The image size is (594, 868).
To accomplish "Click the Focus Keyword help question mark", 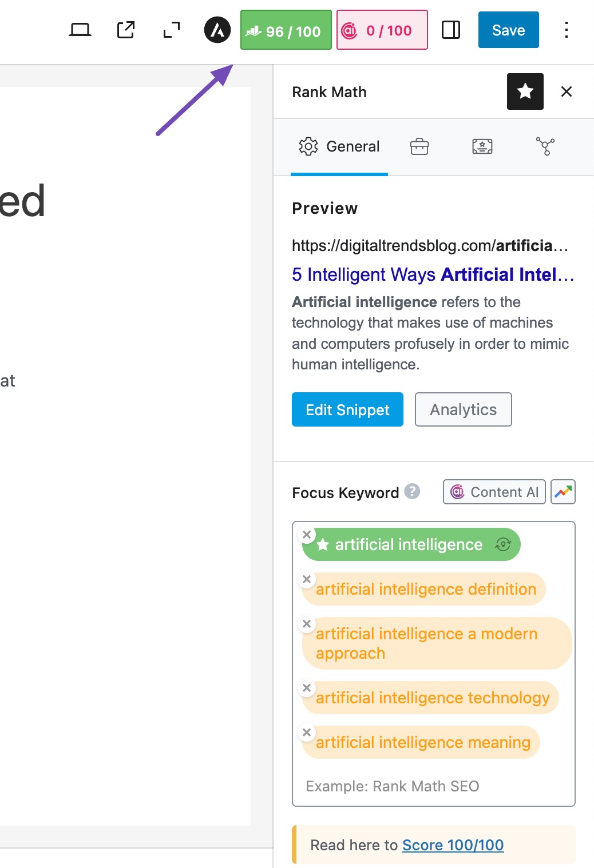I will click(412, 491).
